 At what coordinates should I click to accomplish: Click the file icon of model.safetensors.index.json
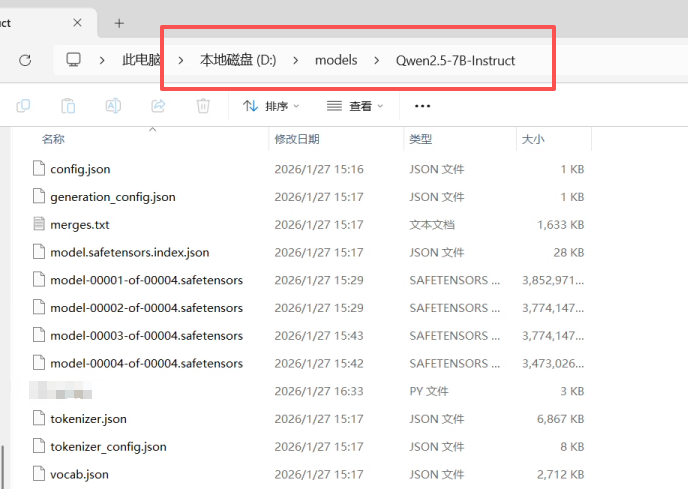[39, 252]
